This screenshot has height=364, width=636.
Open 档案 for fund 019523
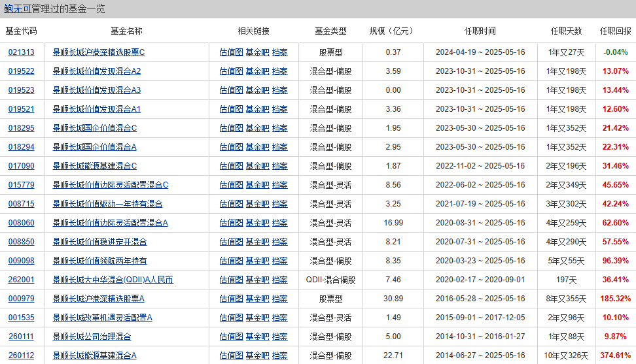[x=279, y=90]
